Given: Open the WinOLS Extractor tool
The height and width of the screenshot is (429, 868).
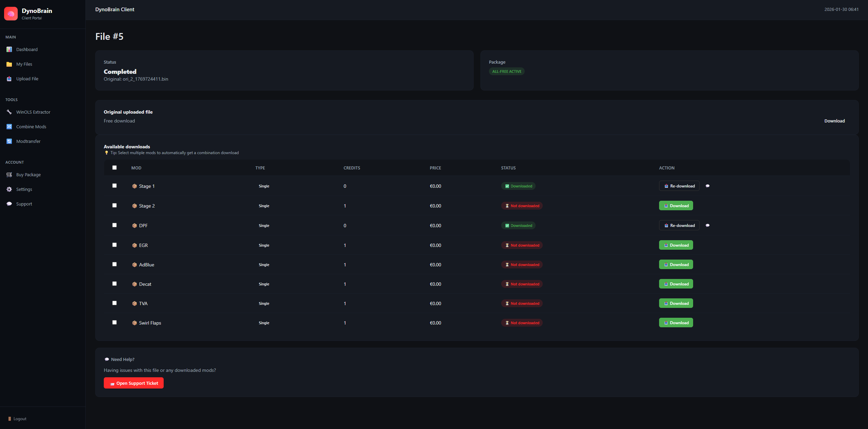Looking at the screenshot, I should point(9,112).
